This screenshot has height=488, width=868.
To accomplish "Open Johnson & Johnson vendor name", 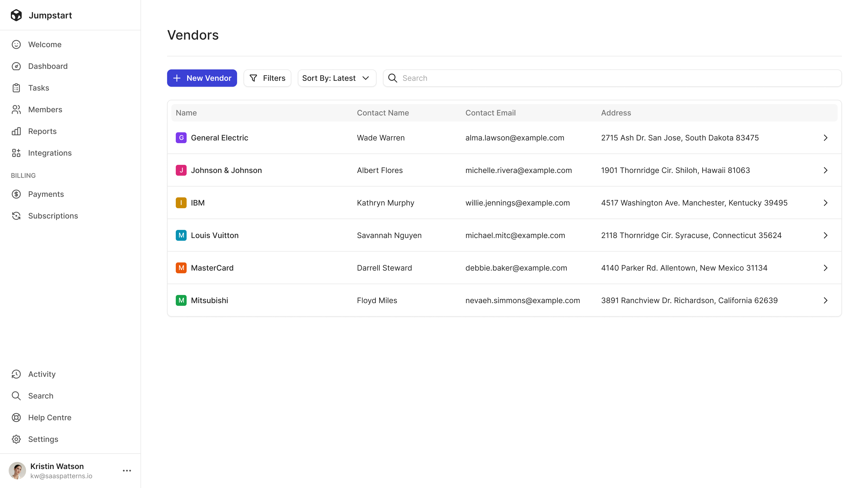I will tap(226, 170).
